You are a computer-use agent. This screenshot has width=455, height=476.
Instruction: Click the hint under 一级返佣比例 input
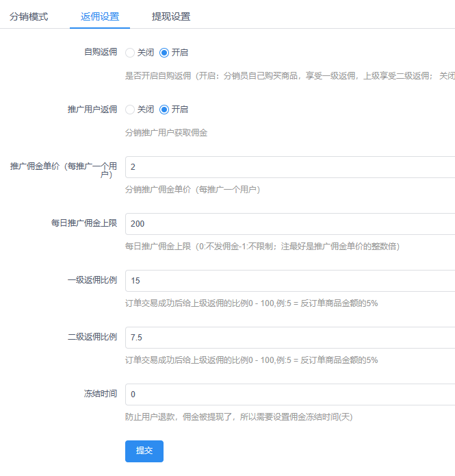(252, 303)
